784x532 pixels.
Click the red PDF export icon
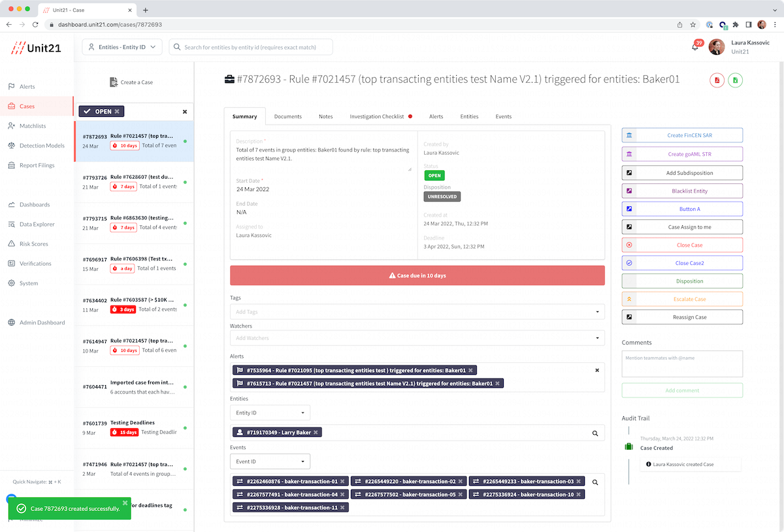717,80
